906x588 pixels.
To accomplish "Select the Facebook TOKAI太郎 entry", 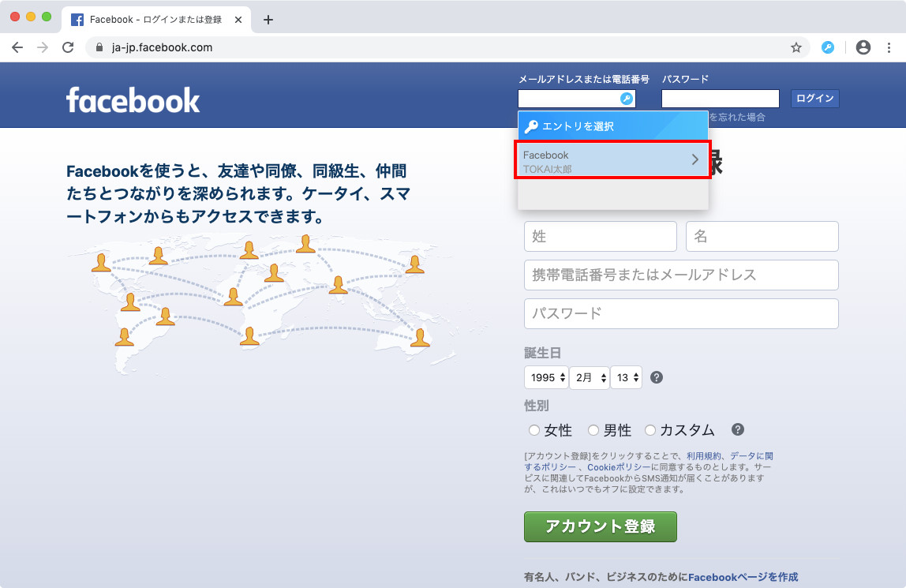I will (x=612, y=160).
